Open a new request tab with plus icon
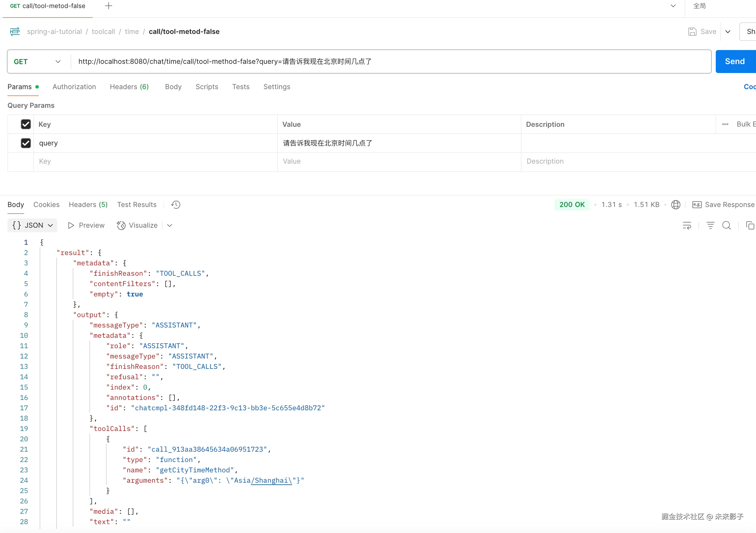756x533 pixels. pos(109,6)
